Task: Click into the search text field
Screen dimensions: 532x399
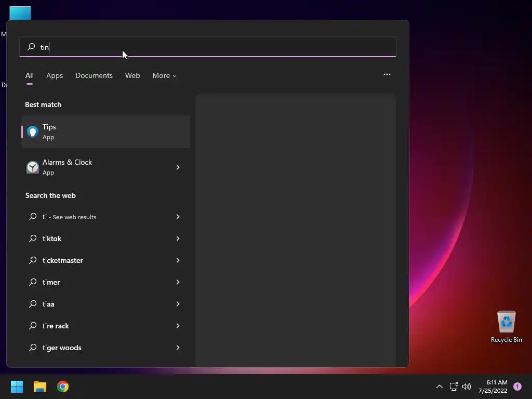Action: point(208,47)
